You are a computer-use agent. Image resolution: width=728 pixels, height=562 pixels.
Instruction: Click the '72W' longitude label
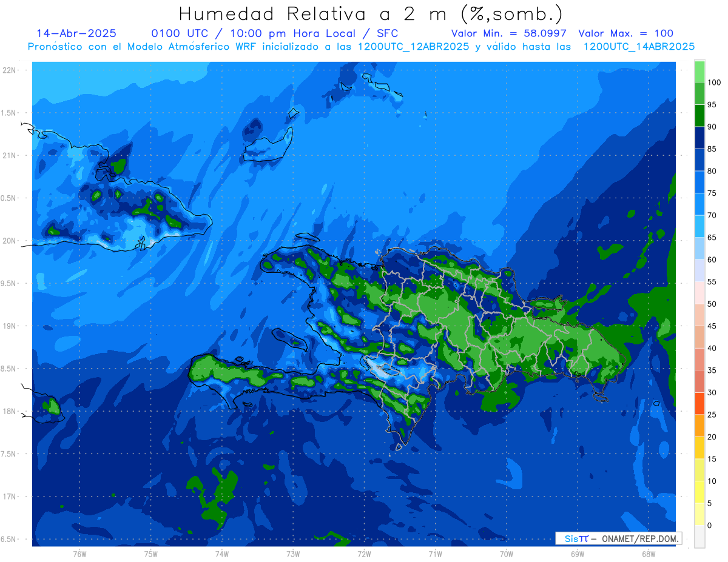[x=364, y=554]
